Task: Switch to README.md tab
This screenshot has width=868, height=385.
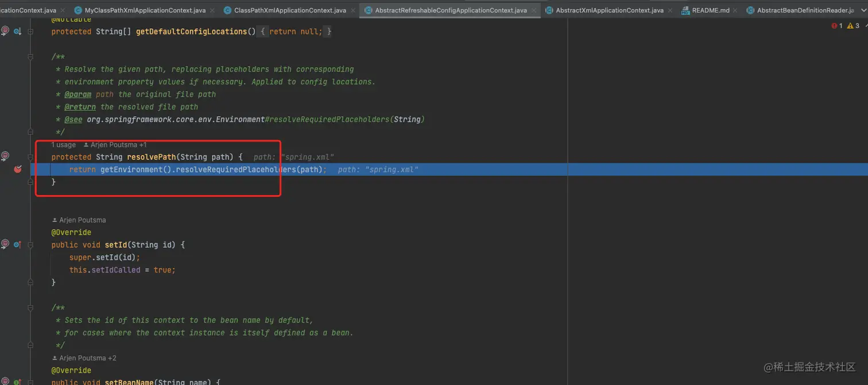Action: click(711, 10)
